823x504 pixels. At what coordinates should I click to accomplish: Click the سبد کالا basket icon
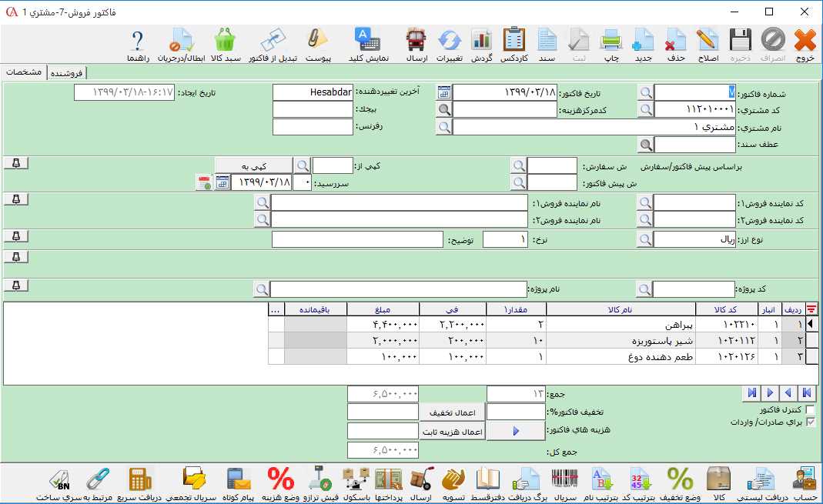coord(226,44)
